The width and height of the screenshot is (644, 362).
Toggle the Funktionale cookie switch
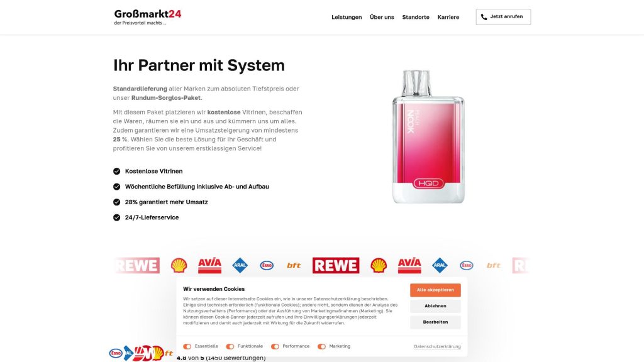[230, 346]
